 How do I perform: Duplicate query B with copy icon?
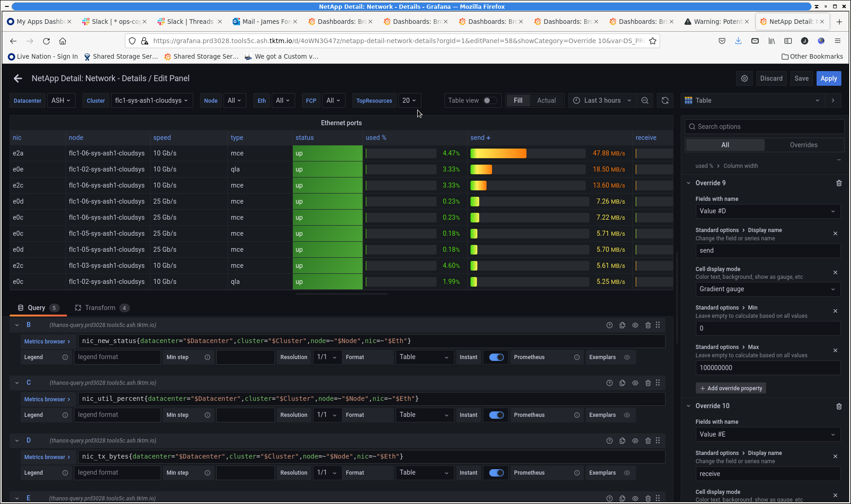[x=622, y=325]
